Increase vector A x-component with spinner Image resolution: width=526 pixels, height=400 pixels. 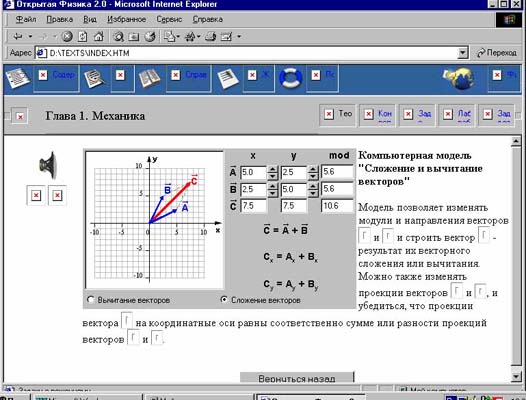click(272, 169)
